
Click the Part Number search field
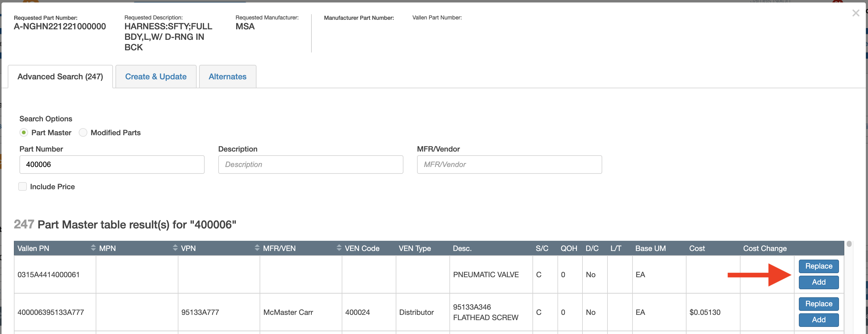click(112, 165)
